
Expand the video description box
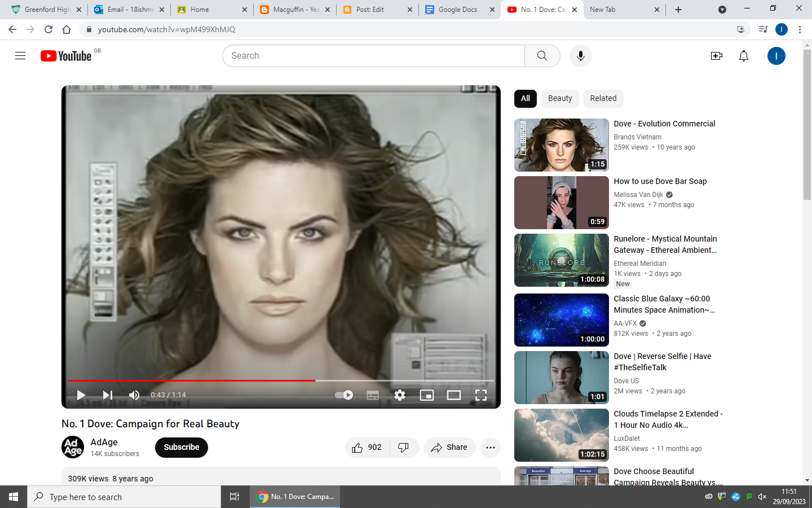pos(281,476)
